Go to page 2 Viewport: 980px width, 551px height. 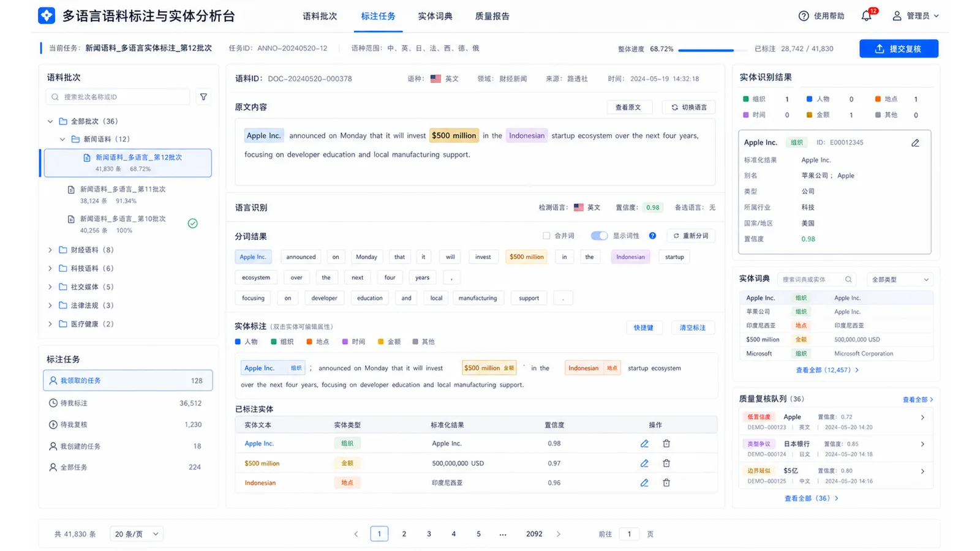point(404,534)
